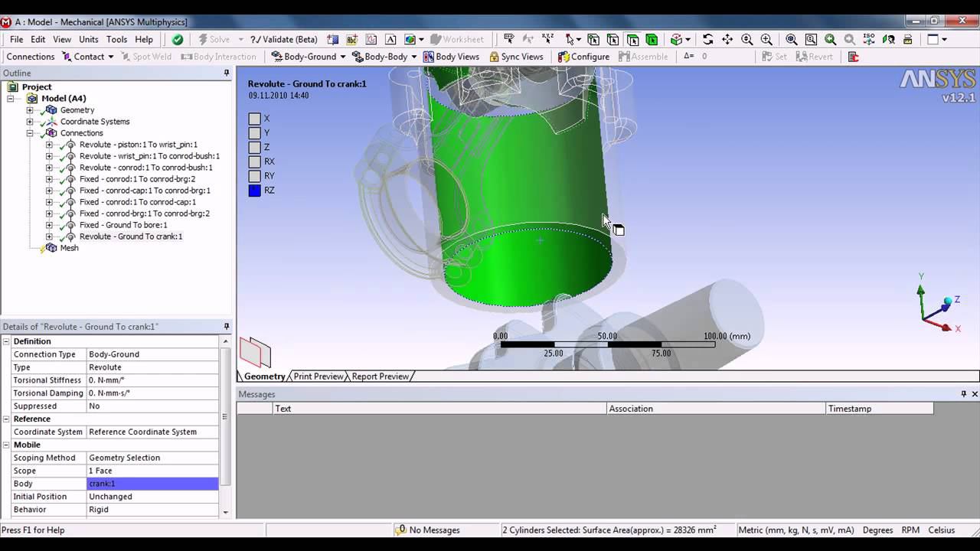Click the Connections toolbar label

(x=31, y=57)
